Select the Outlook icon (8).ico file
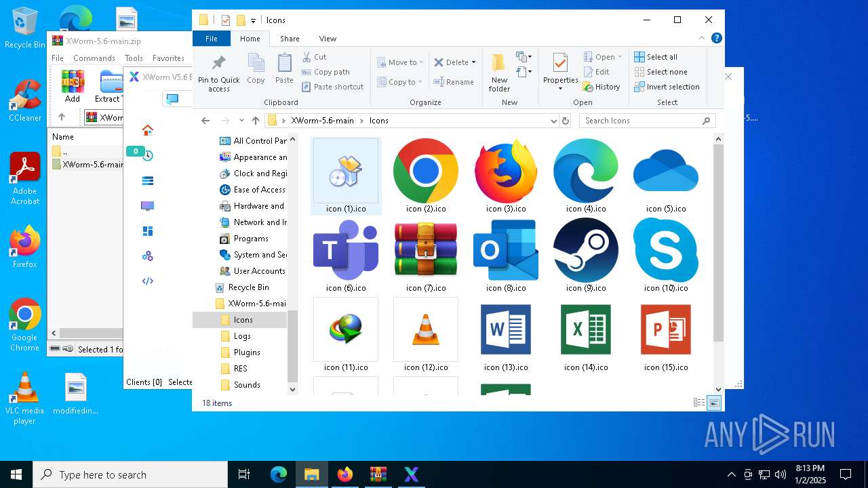This screenshot has height=488, width=868. click(505, 256)
